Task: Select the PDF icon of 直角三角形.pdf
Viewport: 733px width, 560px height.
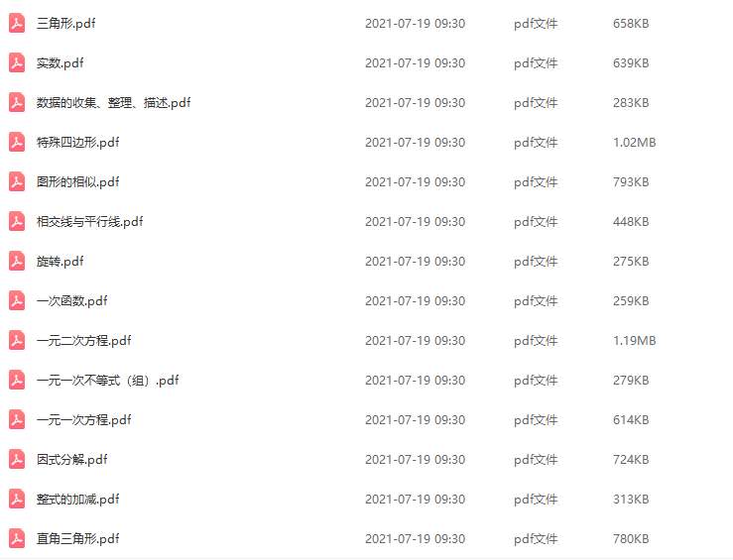Action: (17, 539)
